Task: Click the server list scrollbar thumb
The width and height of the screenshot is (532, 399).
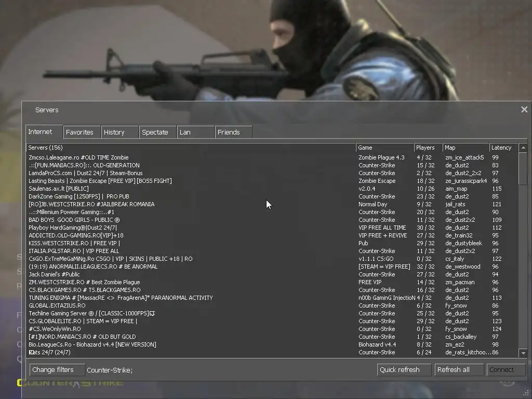Action: [x=523, y=169]
